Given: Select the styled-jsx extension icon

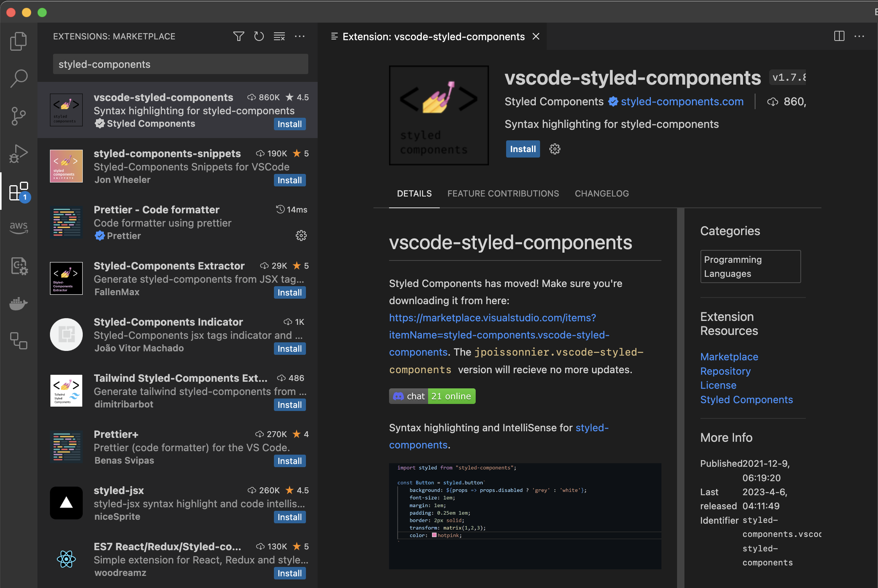Looking at the screenshot, I should click(66, 503).
